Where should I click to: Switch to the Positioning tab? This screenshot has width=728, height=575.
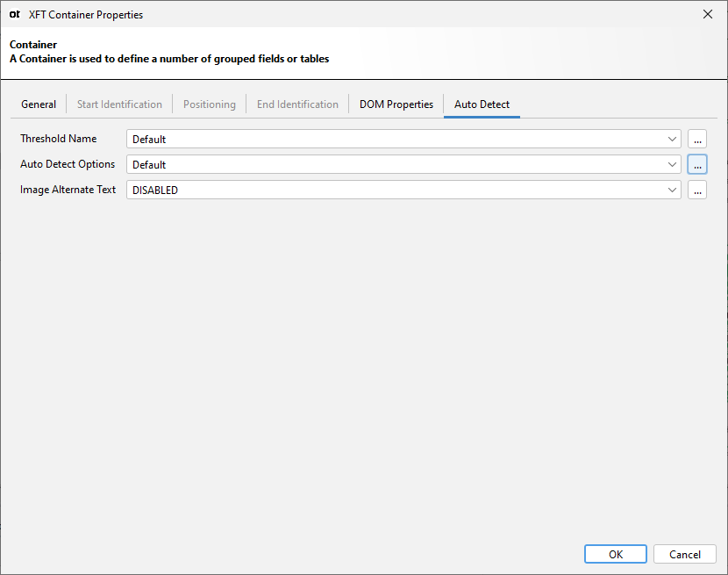[x=209, y=104]
